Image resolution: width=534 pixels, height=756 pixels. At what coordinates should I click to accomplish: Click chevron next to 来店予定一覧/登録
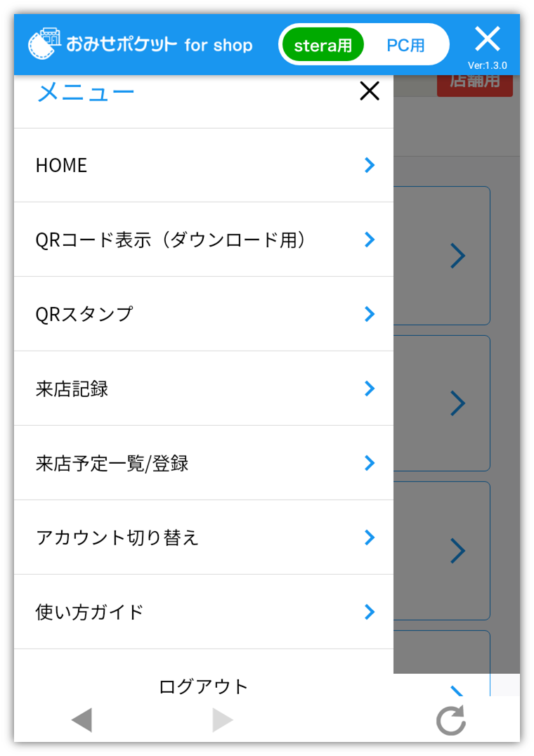click(x=370, y=463)
